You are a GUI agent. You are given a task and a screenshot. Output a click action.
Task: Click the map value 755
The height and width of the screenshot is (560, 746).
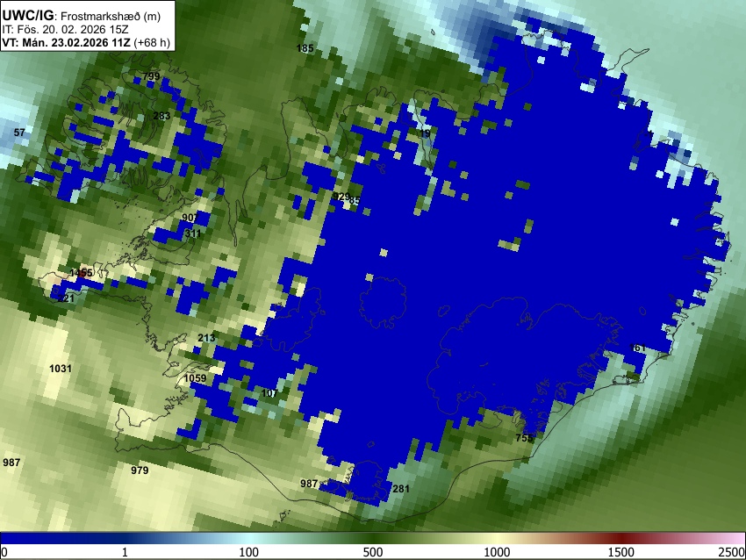coord(524,438)
